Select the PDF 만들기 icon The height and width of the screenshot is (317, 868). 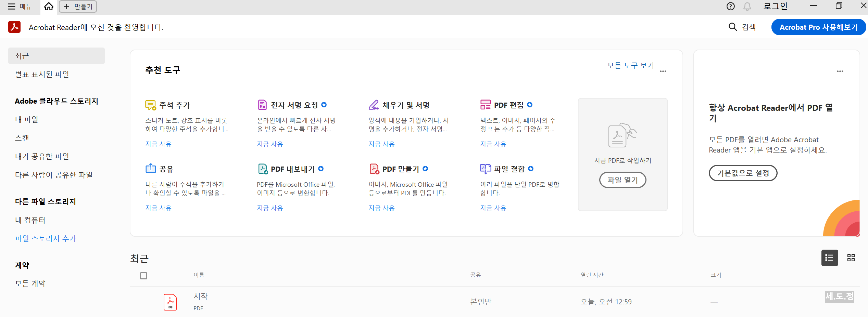click(374, 169)
